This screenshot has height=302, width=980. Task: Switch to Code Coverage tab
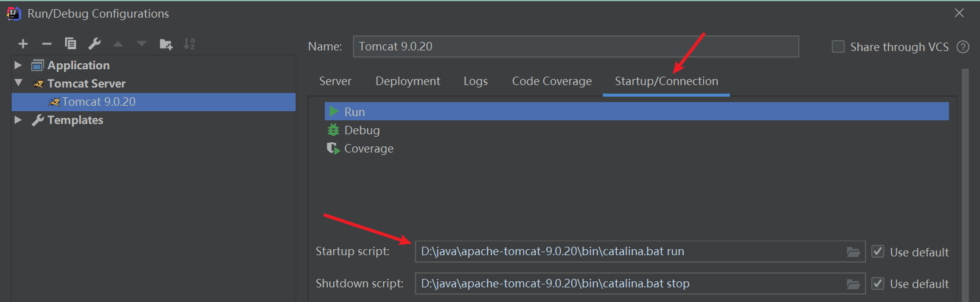click(x=552, y=81)
